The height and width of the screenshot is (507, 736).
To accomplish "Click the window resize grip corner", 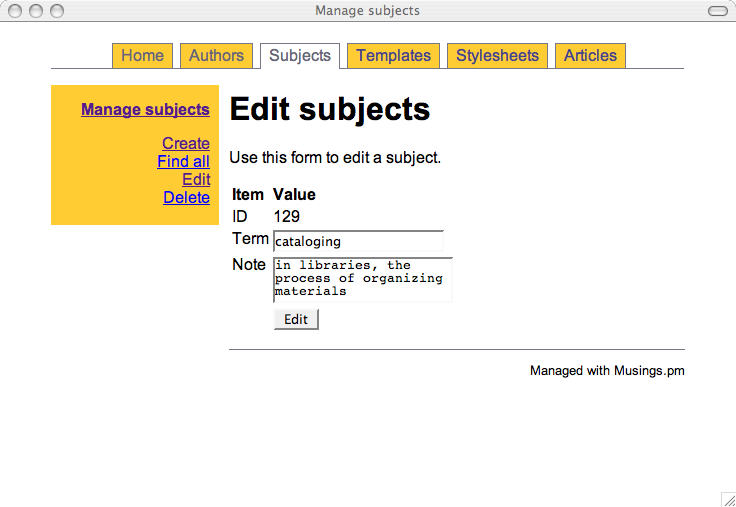I will click(728, 499).
